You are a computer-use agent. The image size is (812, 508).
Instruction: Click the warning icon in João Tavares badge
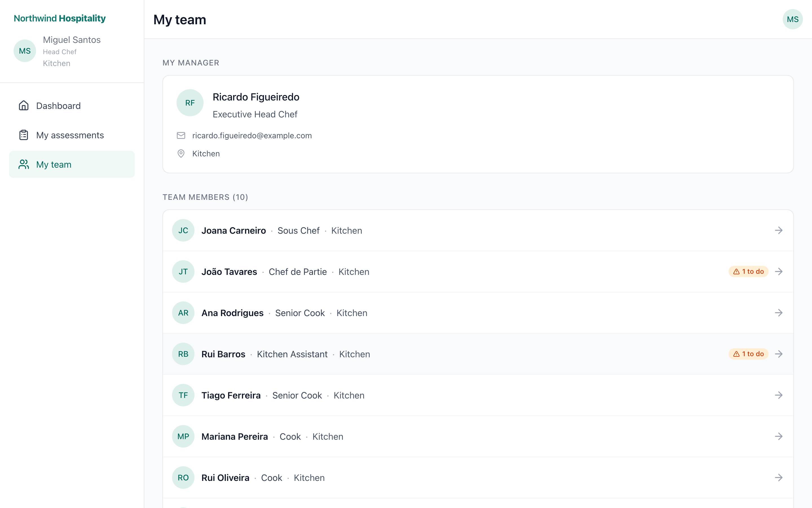click(736, 271)
